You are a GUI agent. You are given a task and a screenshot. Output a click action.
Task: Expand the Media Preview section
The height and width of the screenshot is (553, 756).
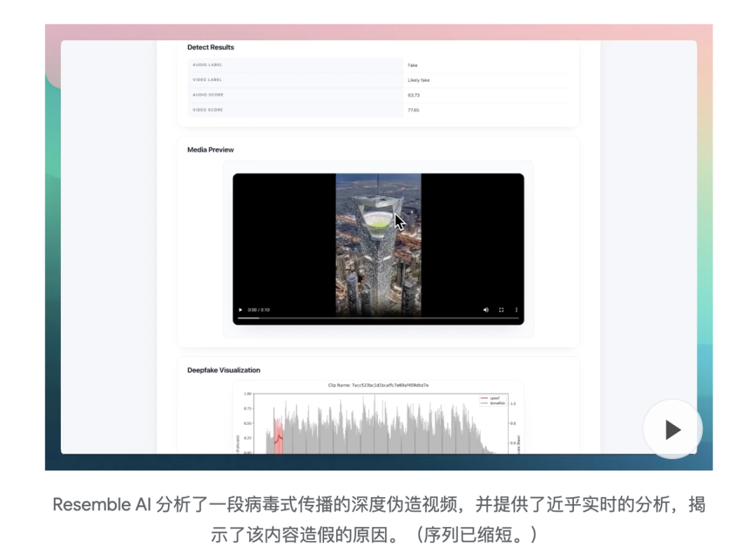click(210, 150)
